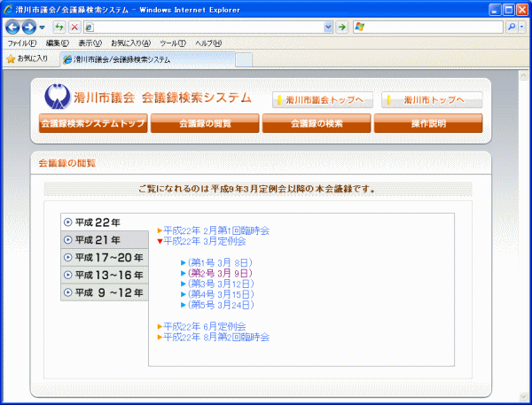Viewport: 532px width, 405px height.
Task: Click the 滑川市トップへ button
Action: pos(432,100)
